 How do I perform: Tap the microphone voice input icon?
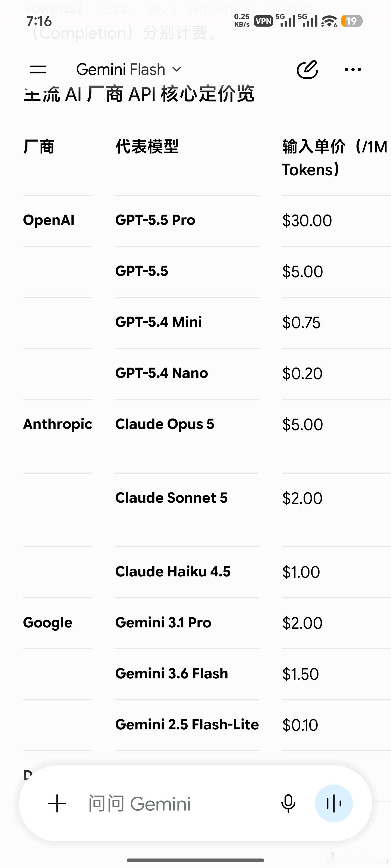coord(288,804)
